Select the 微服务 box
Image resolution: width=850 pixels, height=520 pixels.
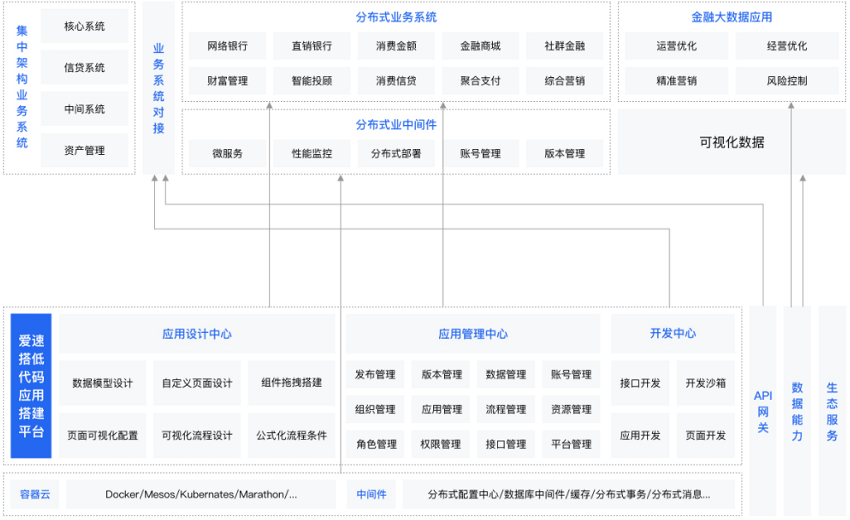pos(228,153)
